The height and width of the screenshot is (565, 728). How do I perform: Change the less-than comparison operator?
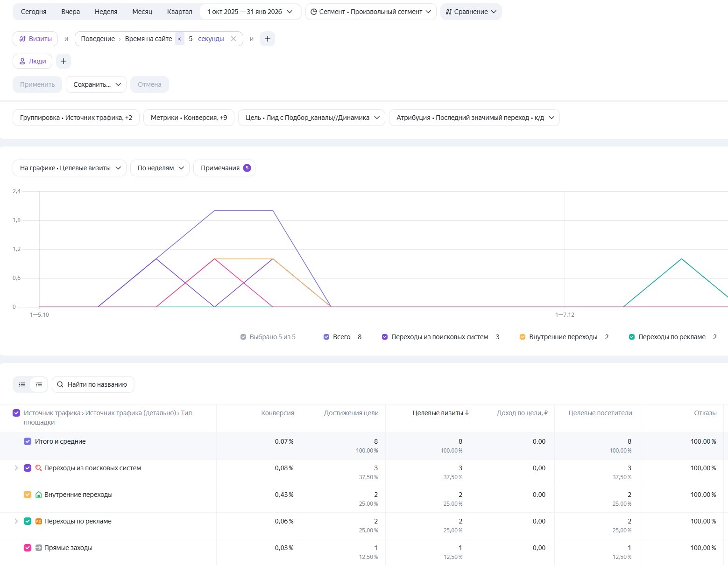pos(180,39)
